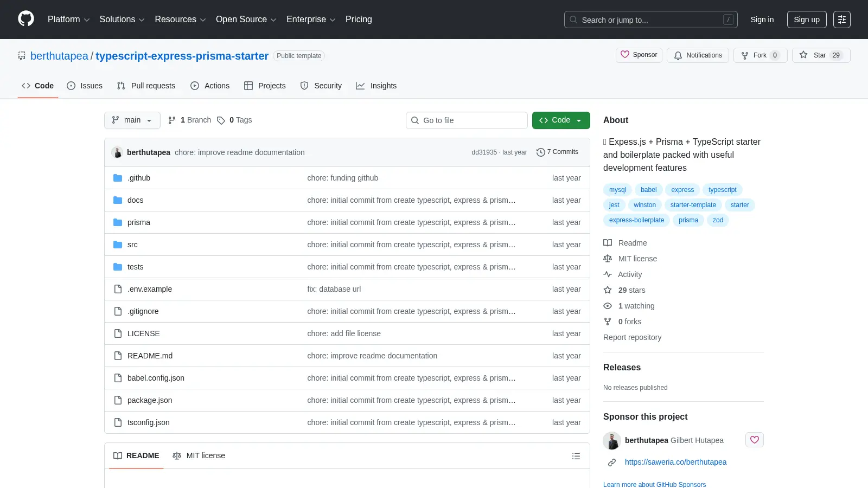Expand the Platform menu
Image resolution: width=868 pixels, height=488 pixels.
(x=68, y=20)
